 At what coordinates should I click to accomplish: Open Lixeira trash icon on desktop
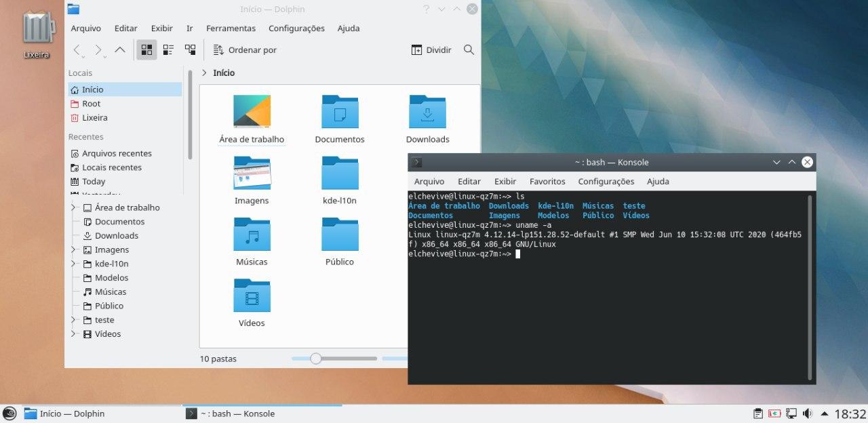(37, 33)
